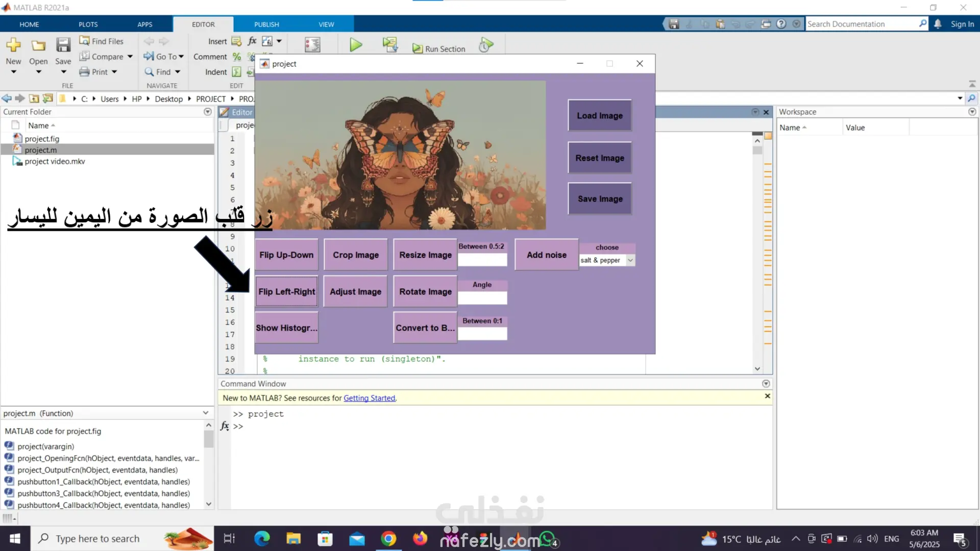Screen dimensions: 980x551
Task: Click the Browse for folder icon
Action: [48, 98]
